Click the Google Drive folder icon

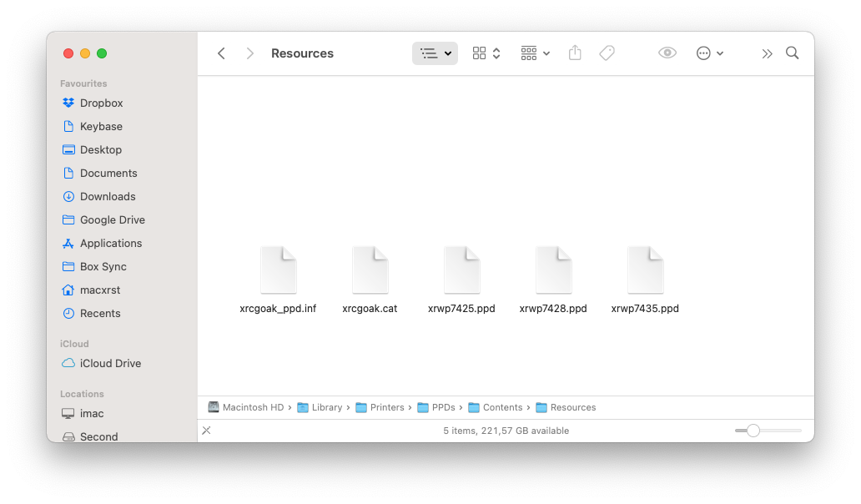(68, 219)
